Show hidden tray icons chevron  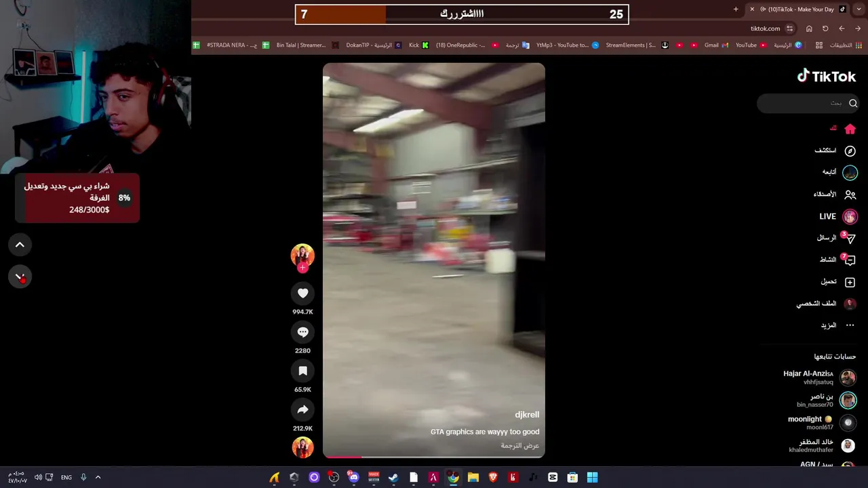pos(98,477)
